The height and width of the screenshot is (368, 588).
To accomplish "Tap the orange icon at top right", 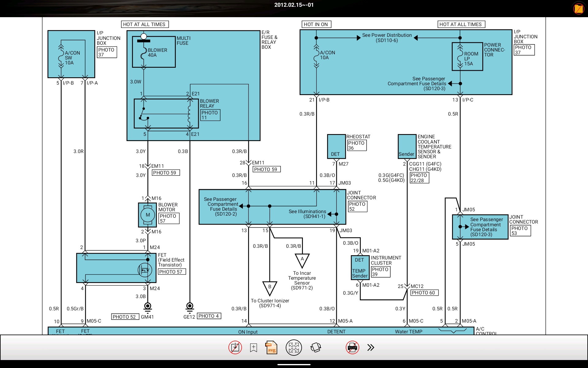I will pyautogui.click(x=579, y=9).
